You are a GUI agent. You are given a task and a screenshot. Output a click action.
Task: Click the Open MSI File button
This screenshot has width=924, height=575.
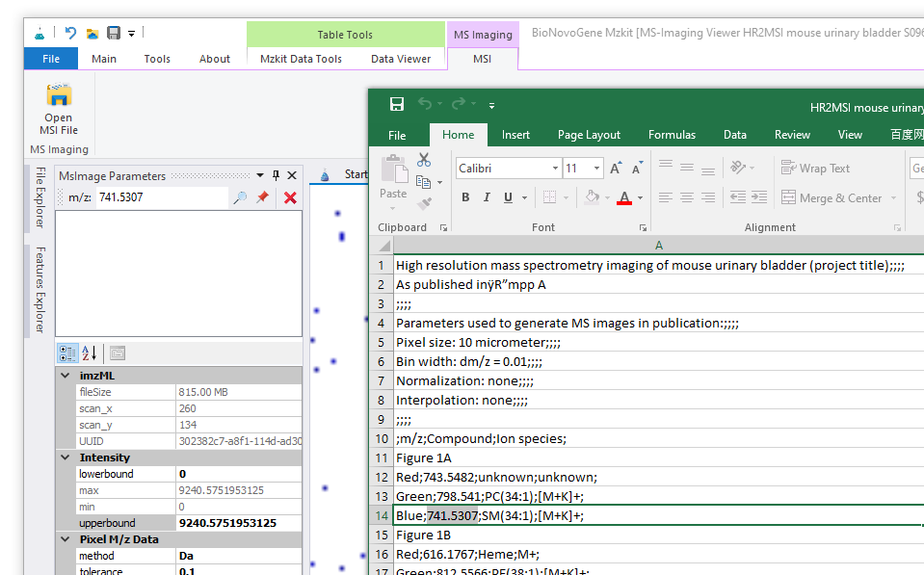point(59,108)
